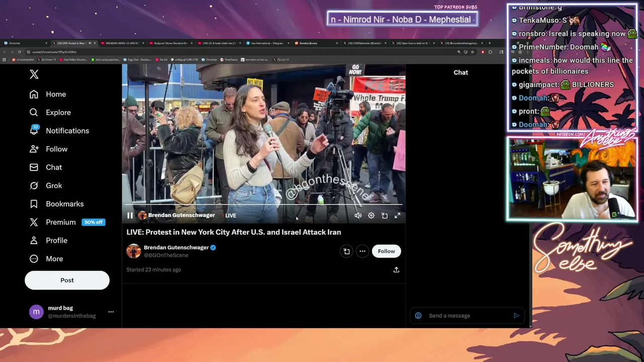The width and height of the screenshot is (644, 362).
Task: Click Started 23 minutes ago text
Action: click(x=153, y=269)
